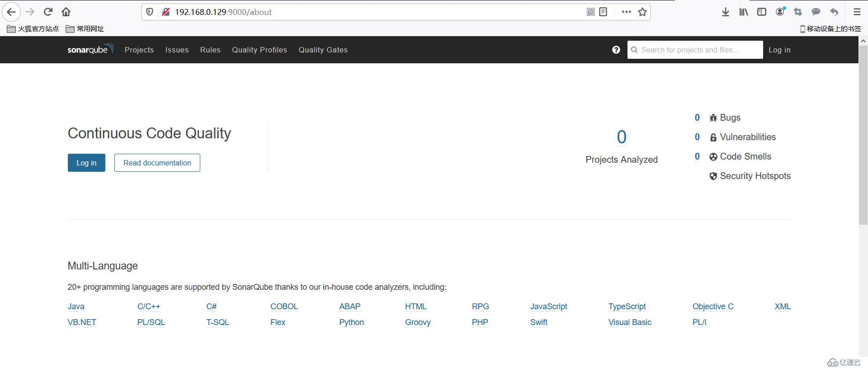The width and height of the screenshot is (868, 368).
Task: Open Firefox account avatar icon
Action: (x=780, y=12)
